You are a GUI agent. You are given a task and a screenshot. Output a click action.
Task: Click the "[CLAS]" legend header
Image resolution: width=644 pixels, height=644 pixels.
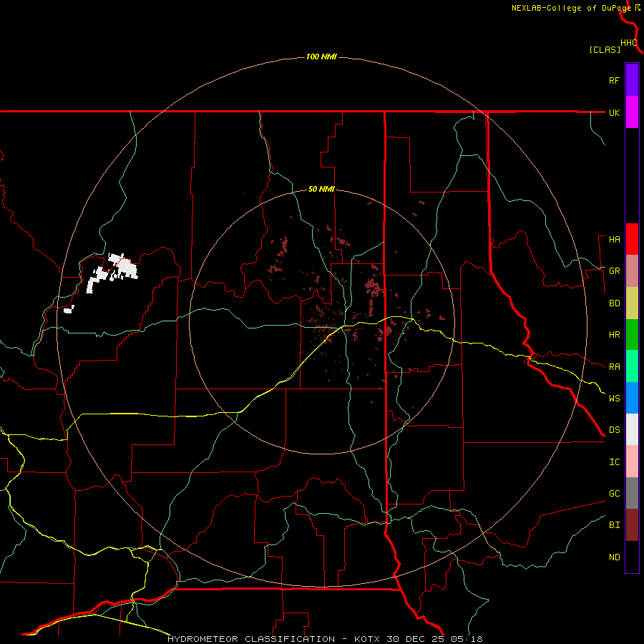coord(605,50)
